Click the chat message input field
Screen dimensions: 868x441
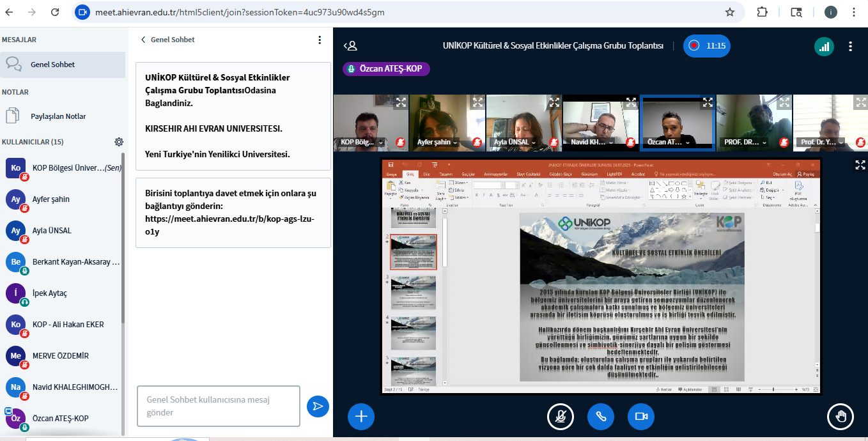click(x=218, y=406)
